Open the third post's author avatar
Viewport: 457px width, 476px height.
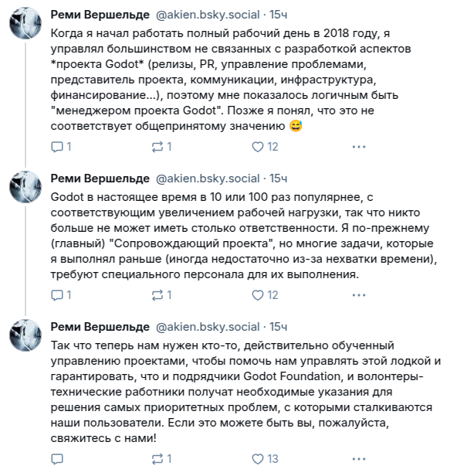(25, 335)
